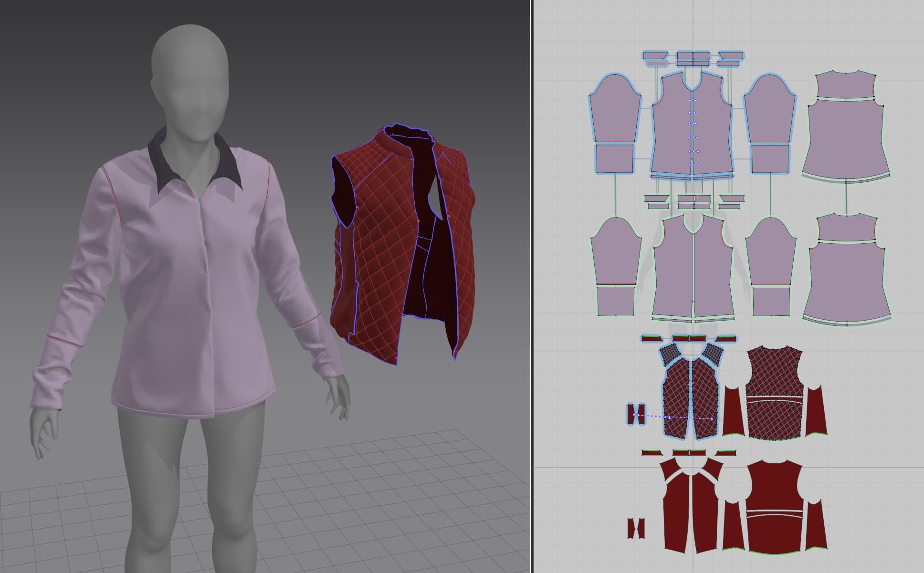Select the cuff below the blue-highlighted right sleeve
This screenshot has height=573, width=924.
tap(770, 158)
